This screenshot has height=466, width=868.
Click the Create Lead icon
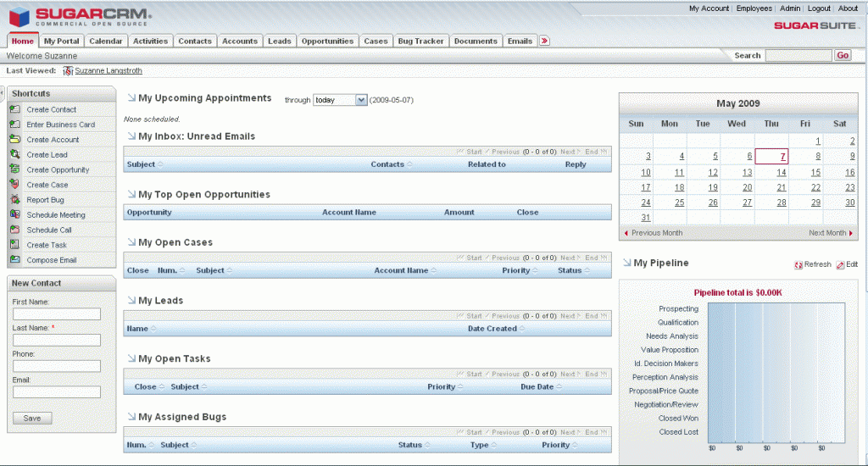pyautogui.click(x=15, y=154)
